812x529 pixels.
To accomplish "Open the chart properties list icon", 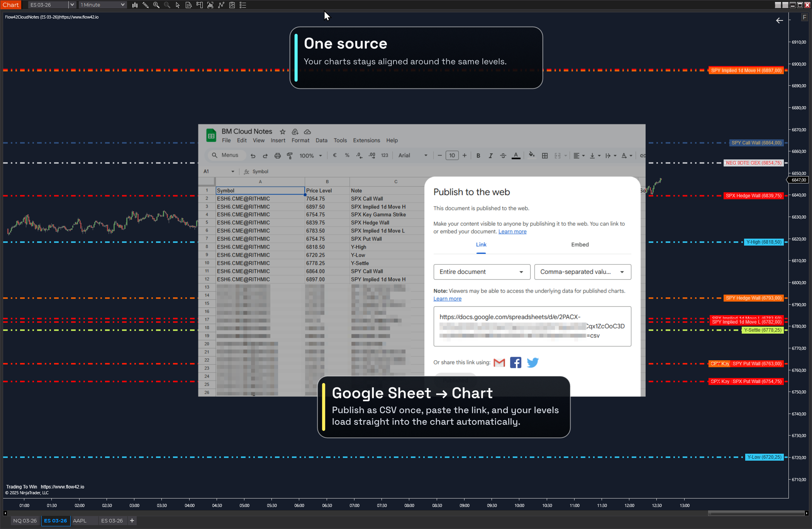I will [243, 5].
